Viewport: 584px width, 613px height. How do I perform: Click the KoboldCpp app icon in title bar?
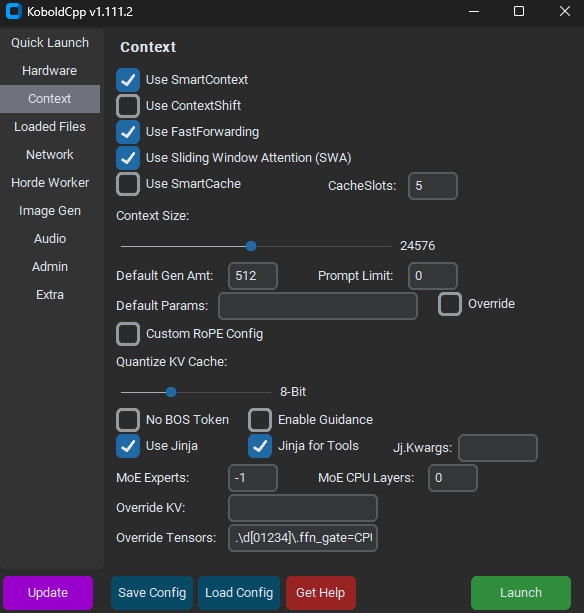coord(14,11)
